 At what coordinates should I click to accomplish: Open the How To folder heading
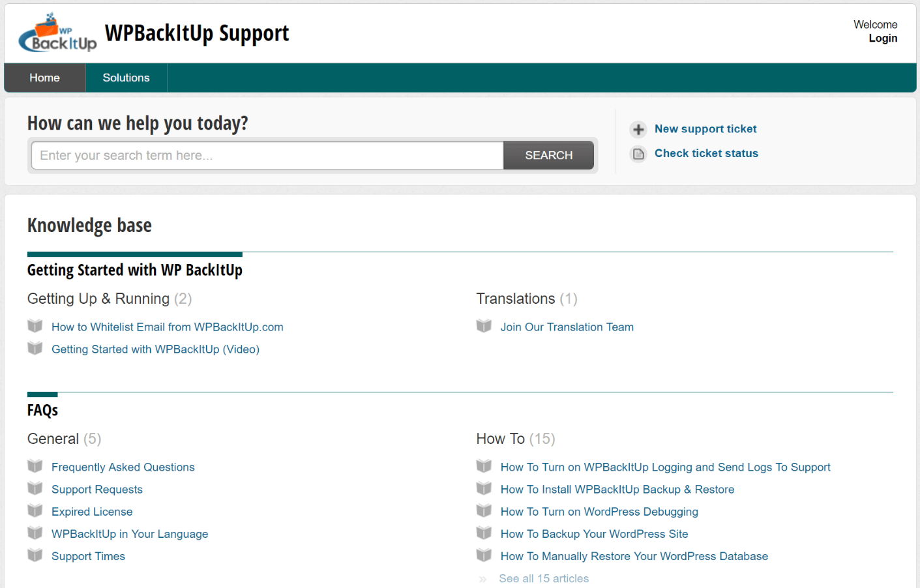(500, 439)
